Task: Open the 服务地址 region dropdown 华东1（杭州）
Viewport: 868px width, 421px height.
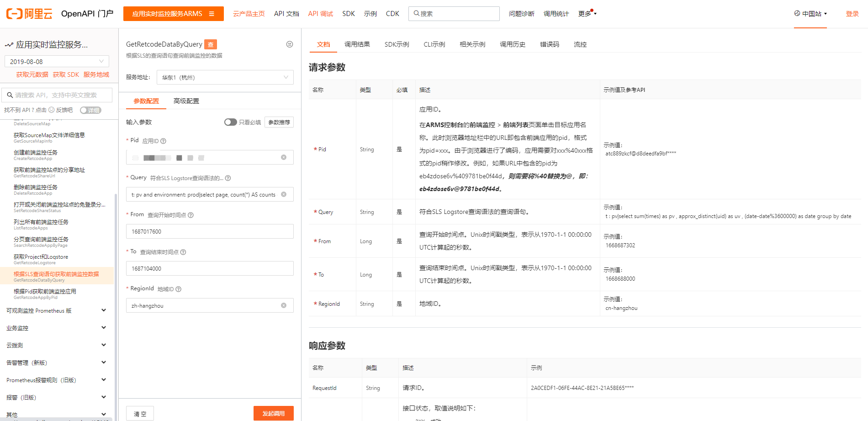Action: tap(225, 77)
